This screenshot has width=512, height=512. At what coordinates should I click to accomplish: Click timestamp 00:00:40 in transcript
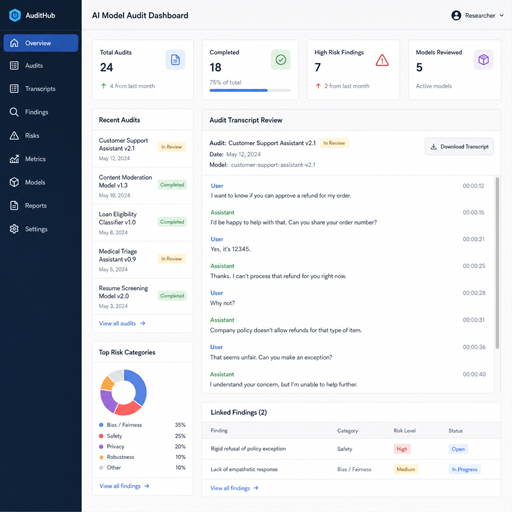click(474, 374)
